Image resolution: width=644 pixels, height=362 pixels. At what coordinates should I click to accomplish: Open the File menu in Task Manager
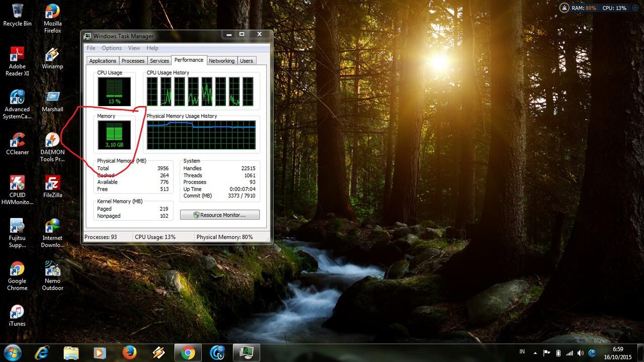tap(91, 48)
